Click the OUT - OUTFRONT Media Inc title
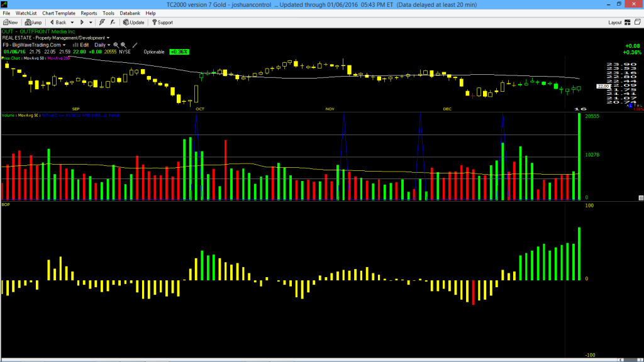 tap(38, 31)
